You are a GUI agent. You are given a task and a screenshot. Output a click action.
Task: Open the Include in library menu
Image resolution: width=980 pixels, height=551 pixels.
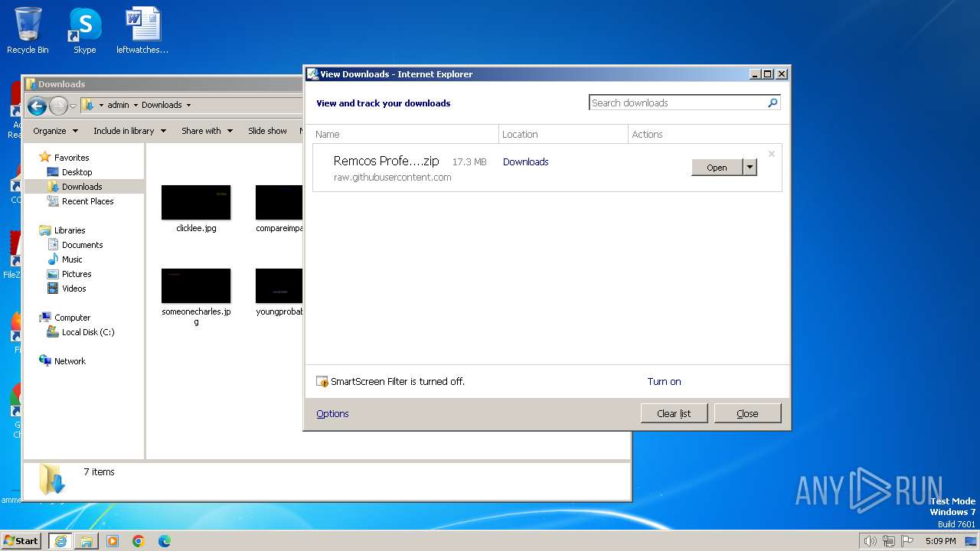(129, 131)
